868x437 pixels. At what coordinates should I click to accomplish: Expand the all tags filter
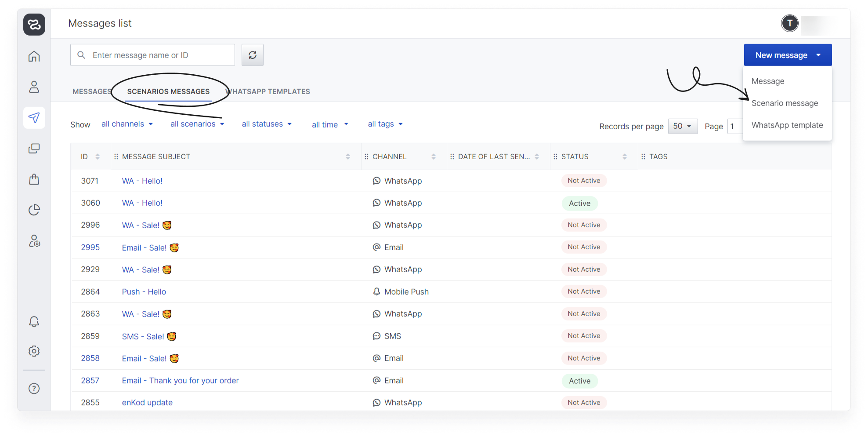click(x=386, y=124)
